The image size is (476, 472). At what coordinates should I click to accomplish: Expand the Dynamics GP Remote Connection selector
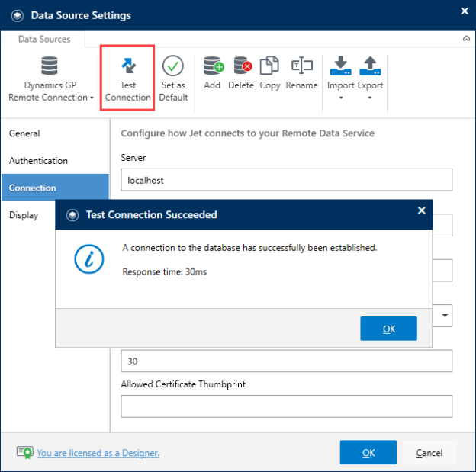coord(50,79)
